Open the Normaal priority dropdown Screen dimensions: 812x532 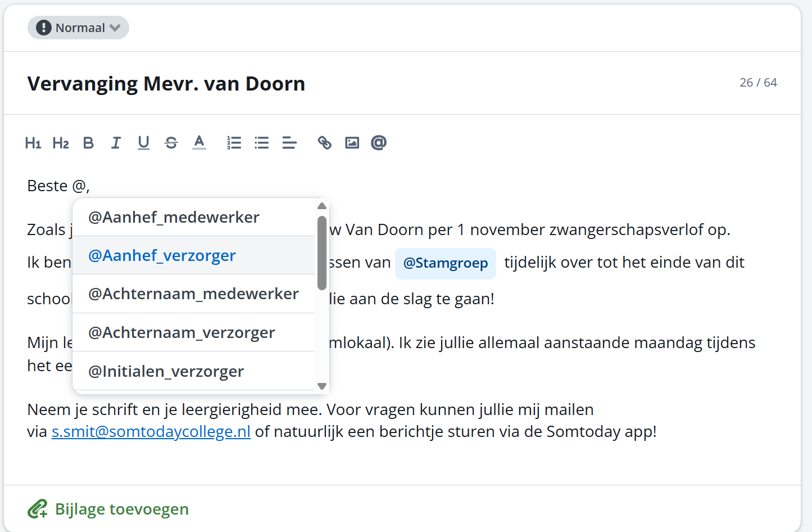coord(78,28)
